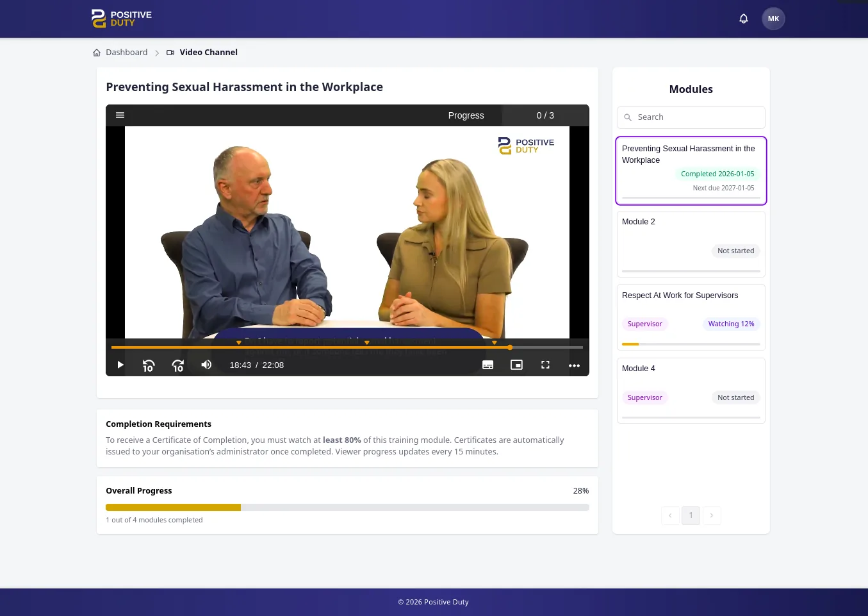Viewport: 868px width, 616px height.
Task: Open the video player chapter menu
Action: (x=120, y=115)
